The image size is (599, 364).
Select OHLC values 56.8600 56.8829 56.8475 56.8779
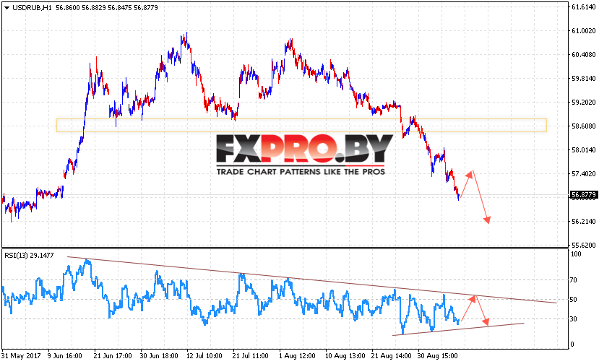click(x=107, y=8)
